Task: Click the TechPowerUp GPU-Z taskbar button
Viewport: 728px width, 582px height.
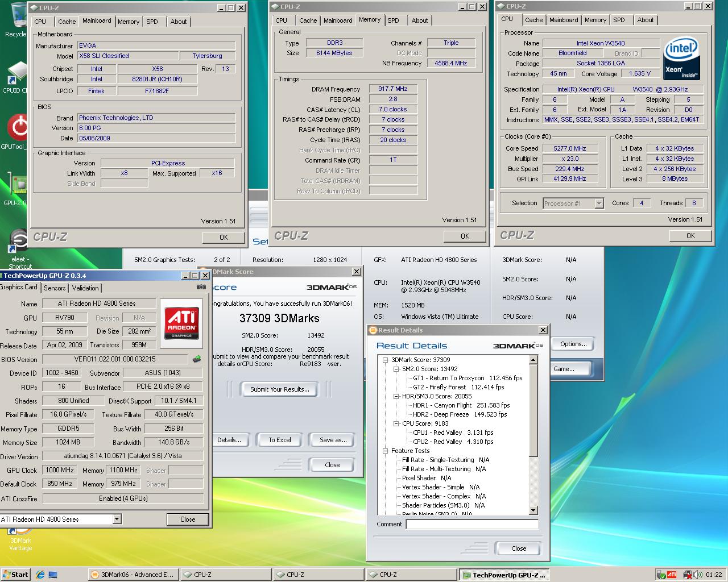Action: tap(504, 575)
